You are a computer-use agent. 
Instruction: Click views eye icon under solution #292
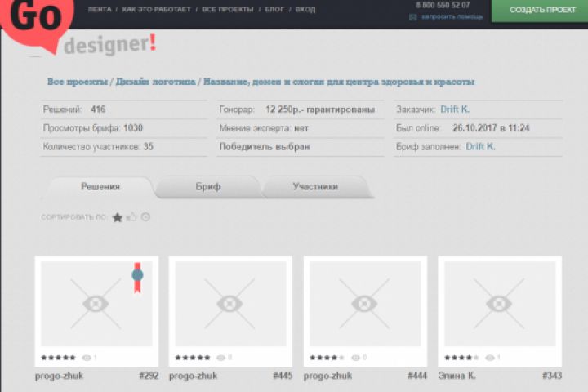tap(87, 358)
